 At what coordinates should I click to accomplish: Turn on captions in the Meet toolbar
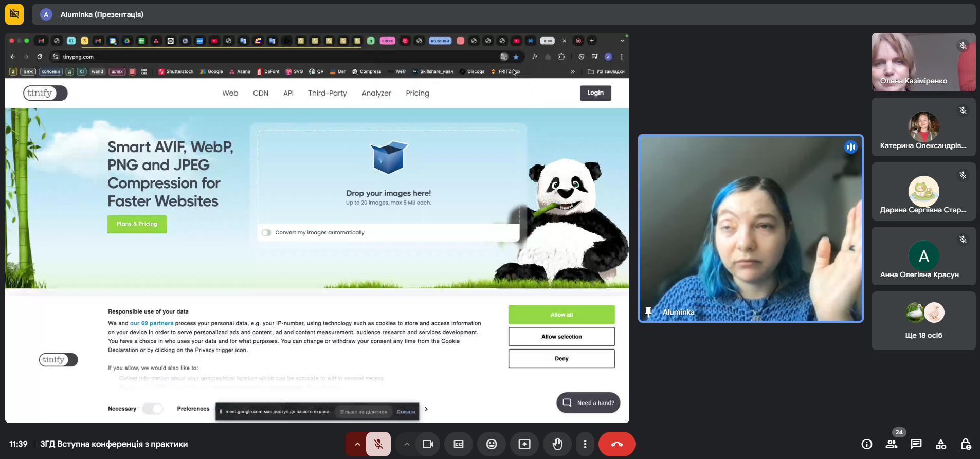click(459, 444)
